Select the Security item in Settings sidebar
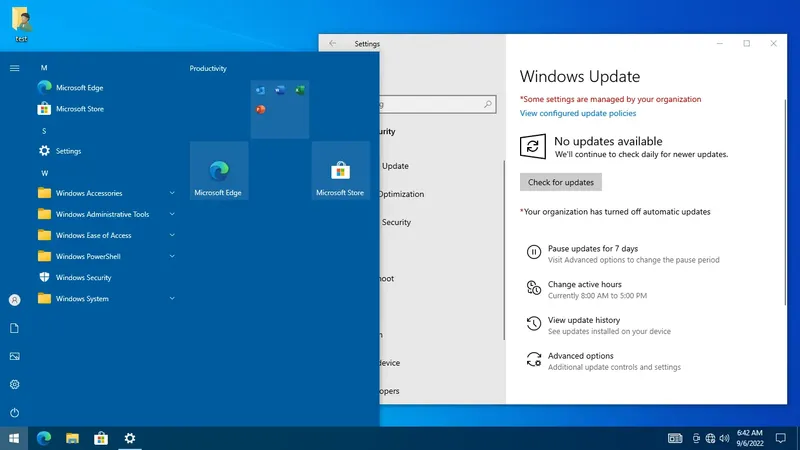Image resolution: width=800 pixels, height=450 pixels. pyautogui.click(x=396, y=222)
